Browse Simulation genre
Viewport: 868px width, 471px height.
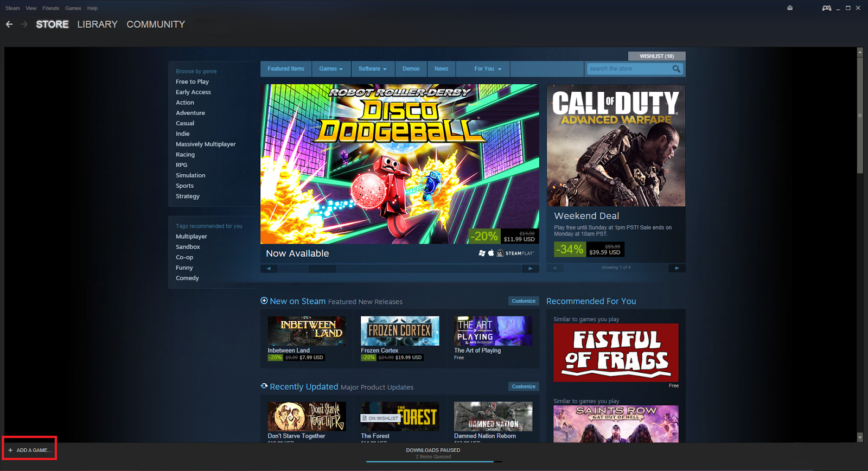[190, 175]
